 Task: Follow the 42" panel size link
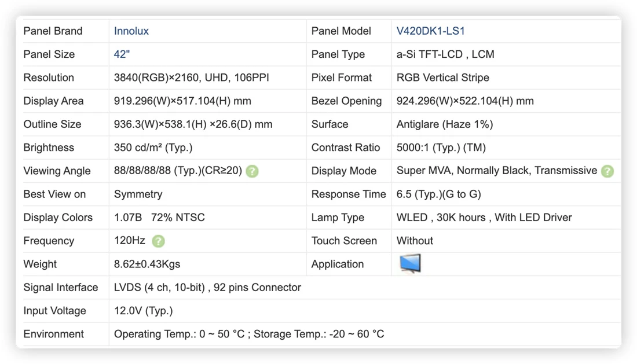122,54
